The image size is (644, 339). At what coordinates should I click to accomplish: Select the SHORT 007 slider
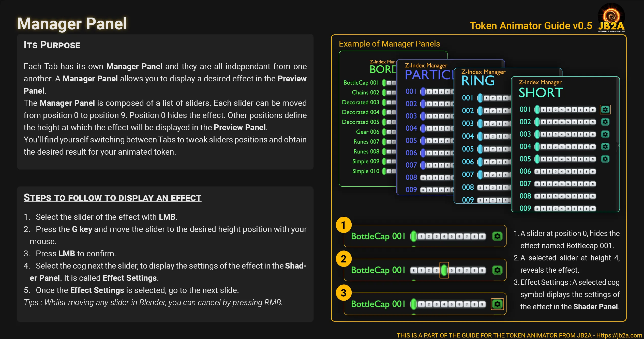click(565, 184)
